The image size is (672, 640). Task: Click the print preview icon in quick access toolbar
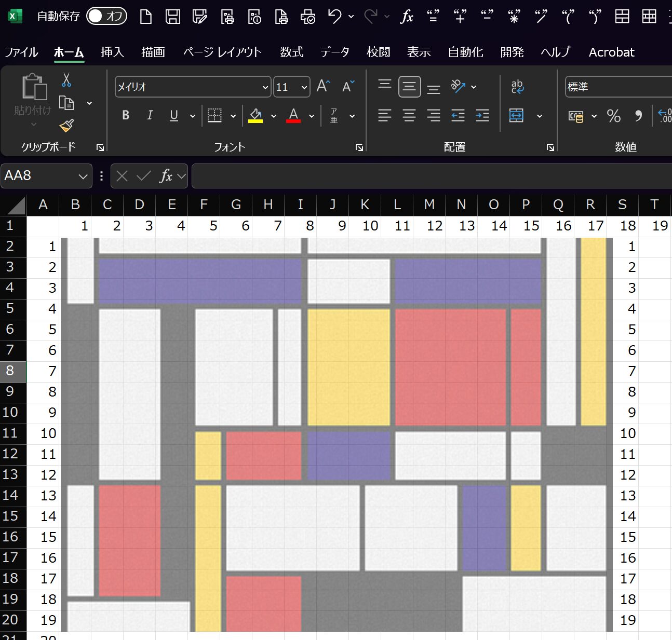click(x=308, y=17)
